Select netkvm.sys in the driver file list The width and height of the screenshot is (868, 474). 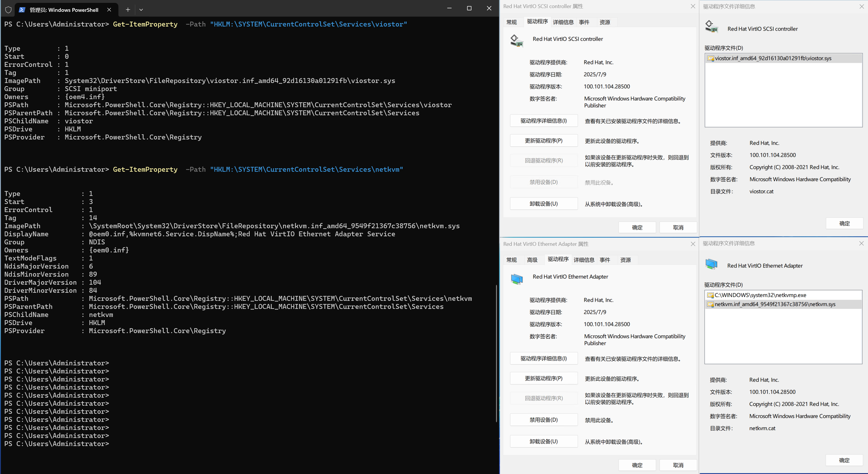click(x=775, y=304)
